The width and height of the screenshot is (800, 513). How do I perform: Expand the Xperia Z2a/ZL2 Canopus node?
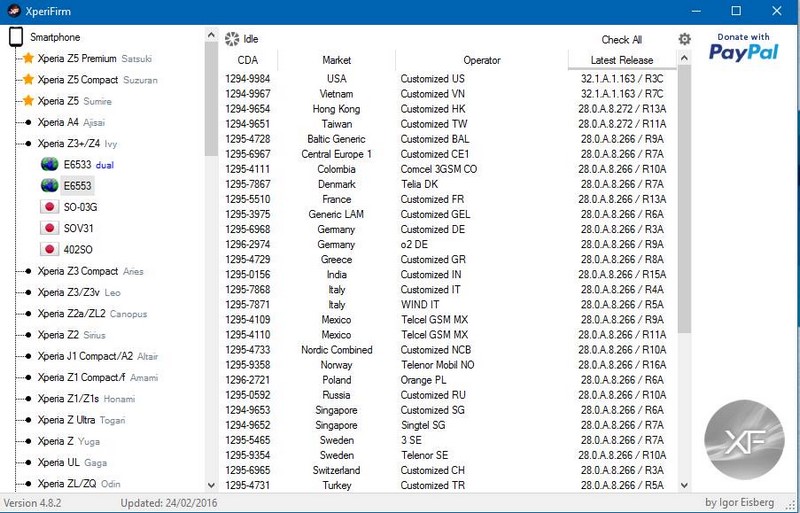point(28,314)
